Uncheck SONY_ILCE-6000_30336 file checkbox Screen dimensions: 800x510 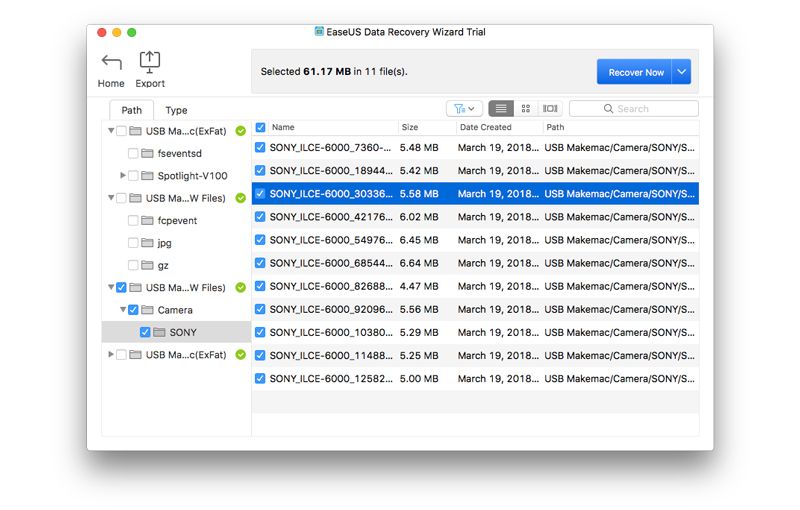(x=260, y=194)
